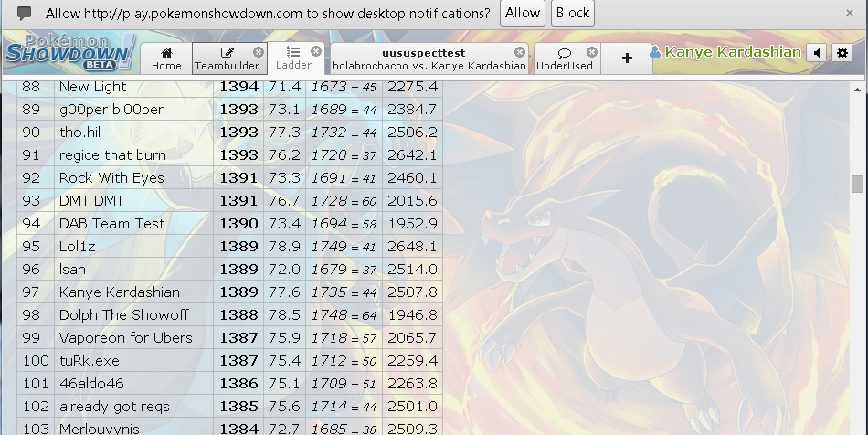This screenshot has width=868, height=435.
Task: Open the sound volume icon
Action: pyautogui.click(x=817, y=53)
